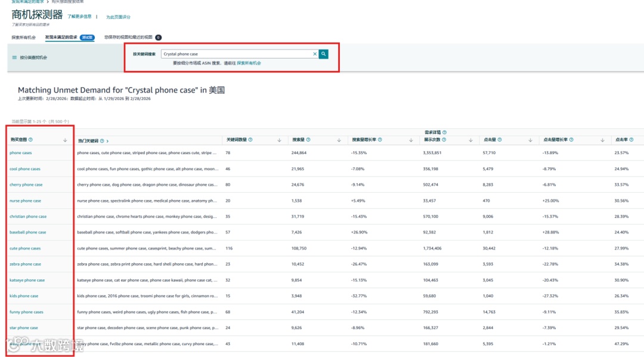Click the 0 count badge on saved views
Screen dimensions: 644x357
(x=158, y=38)
